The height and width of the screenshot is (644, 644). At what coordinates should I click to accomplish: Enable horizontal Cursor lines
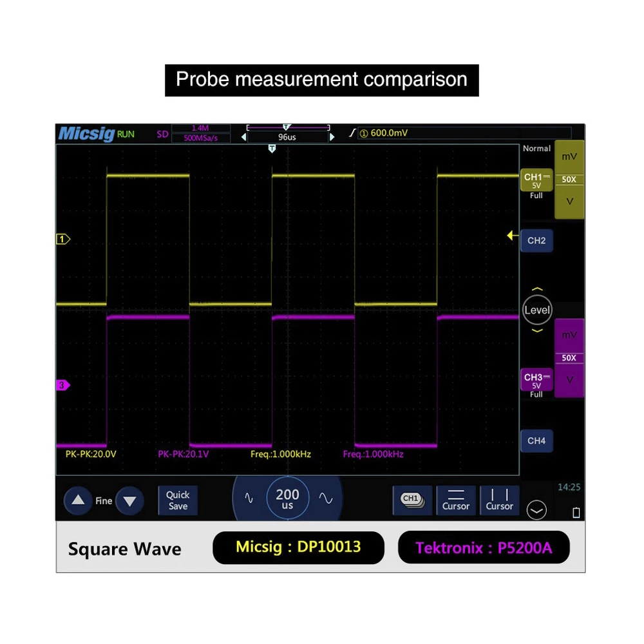click(456, 500)
